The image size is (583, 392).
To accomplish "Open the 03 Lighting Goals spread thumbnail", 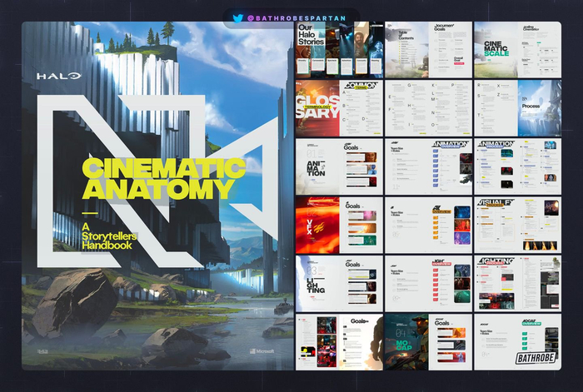I will pos(339,284).
